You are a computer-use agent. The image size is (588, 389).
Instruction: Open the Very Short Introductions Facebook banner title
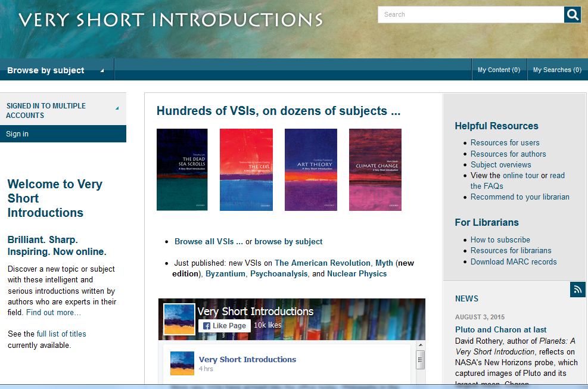[256, 312]
